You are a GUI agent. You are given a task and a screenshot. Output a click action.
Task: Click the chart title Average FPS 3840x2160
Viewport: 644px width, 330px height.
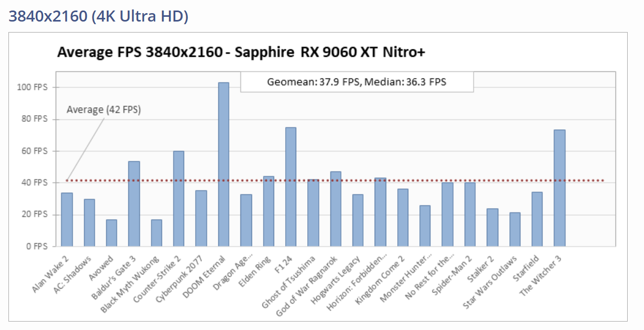[241, 52]
